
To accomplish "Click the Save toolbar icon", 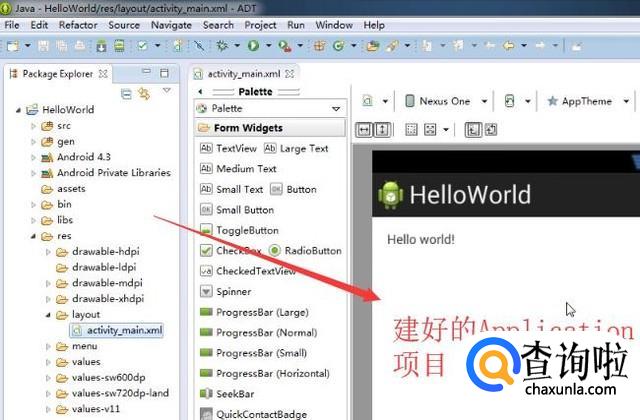I will pos(43,46).
